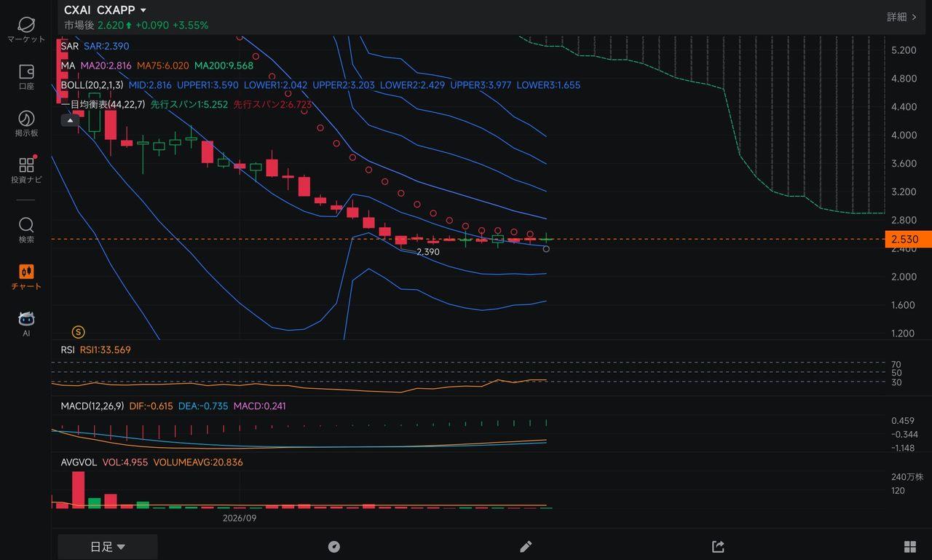This screenshot has width=932, height=560.
Task: Click the MACD(12,26,9) indicator label
Action: point(92,406)
